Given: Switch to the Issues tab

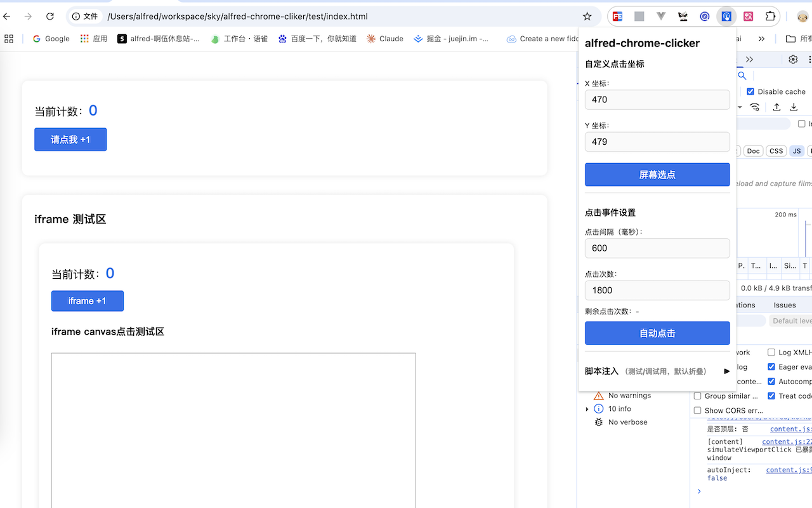Looking at the screenshot, I should pos(785,305).
